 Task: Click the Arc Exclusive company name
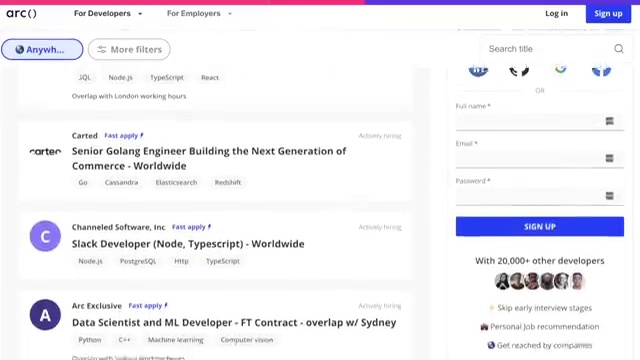pyautogui.click(x=97, y=306)
